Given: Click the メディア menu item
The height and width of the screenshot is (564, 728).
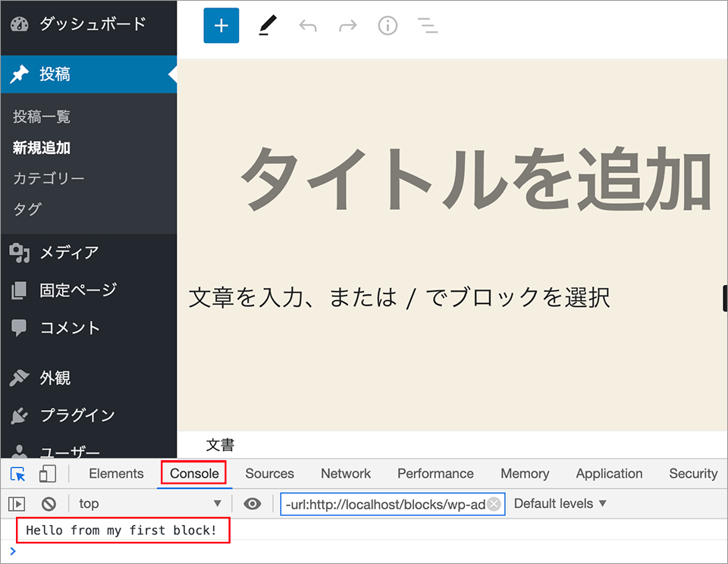Looking at the screenshot, I should 69,252.
